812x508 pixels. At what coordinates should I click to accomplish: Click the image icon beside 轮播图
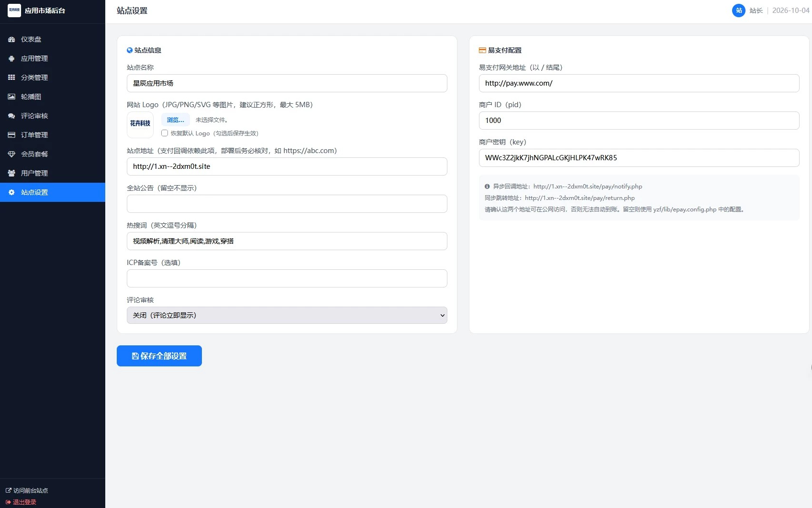point(11,97)
